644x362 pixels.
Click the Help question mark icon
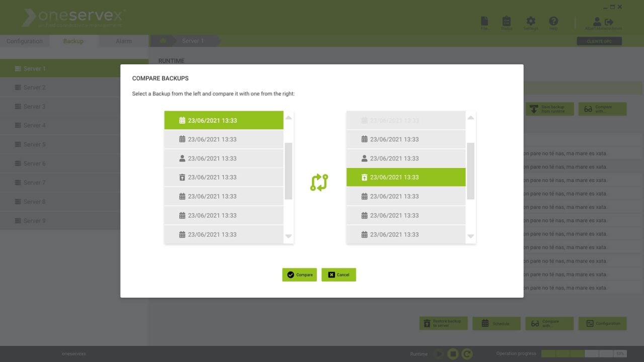(553, 21)
